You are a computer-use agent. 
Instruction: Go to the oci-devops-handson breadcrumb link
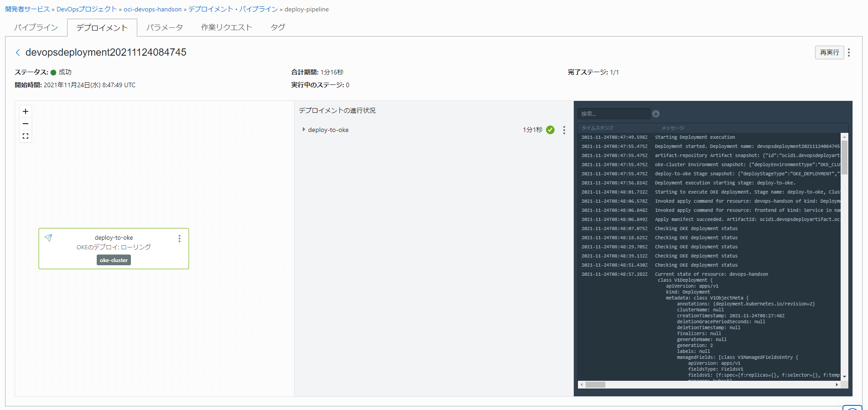tap(152, 9)
